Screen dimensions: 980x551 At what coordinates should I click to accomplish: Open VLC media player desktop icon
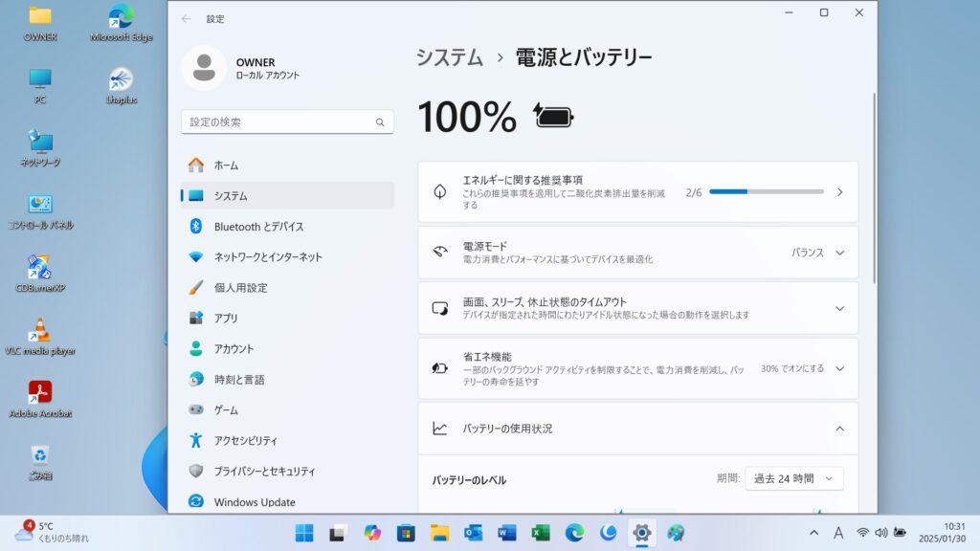[x=40, y=331]
